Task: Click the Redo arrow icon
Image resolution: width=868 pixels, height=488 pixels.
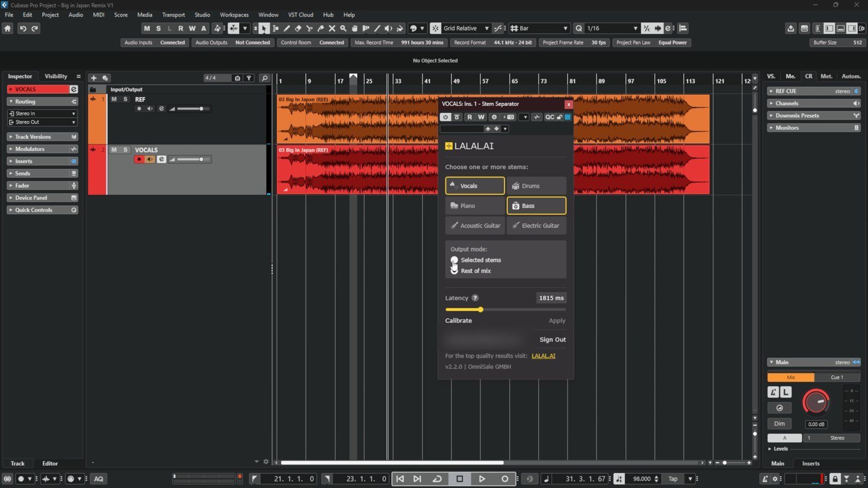Action: click(35, 28)
